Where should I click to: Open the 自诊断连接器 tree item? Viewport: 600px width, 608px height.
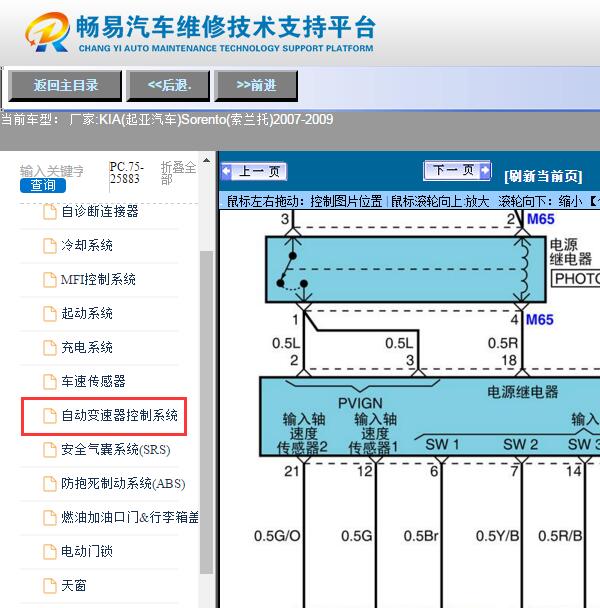click(x=100, y=212)
